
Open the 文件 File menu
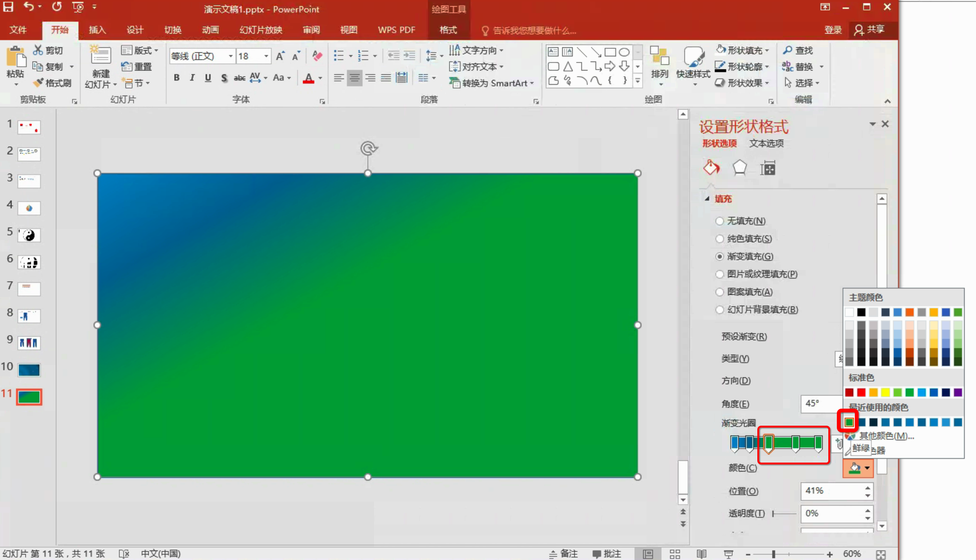[x=18, y=30]
